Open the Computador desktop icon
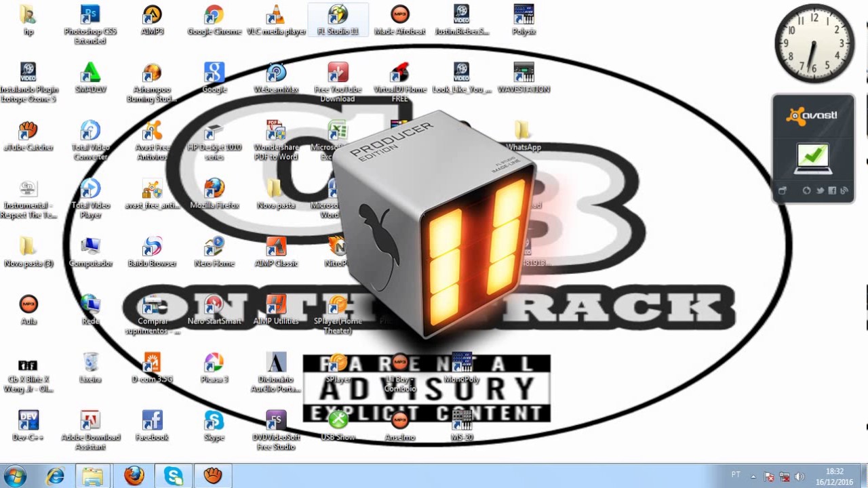 tap(90, 251)
